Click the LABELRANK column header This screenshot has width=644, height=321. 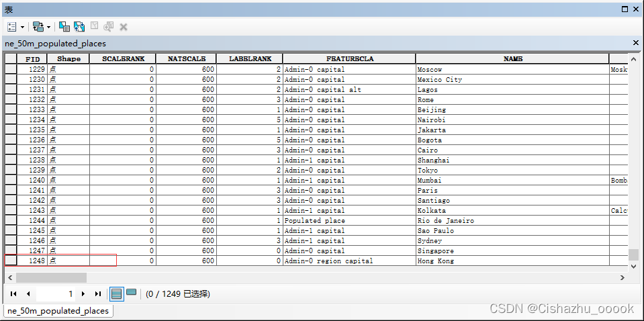point(250,58)
